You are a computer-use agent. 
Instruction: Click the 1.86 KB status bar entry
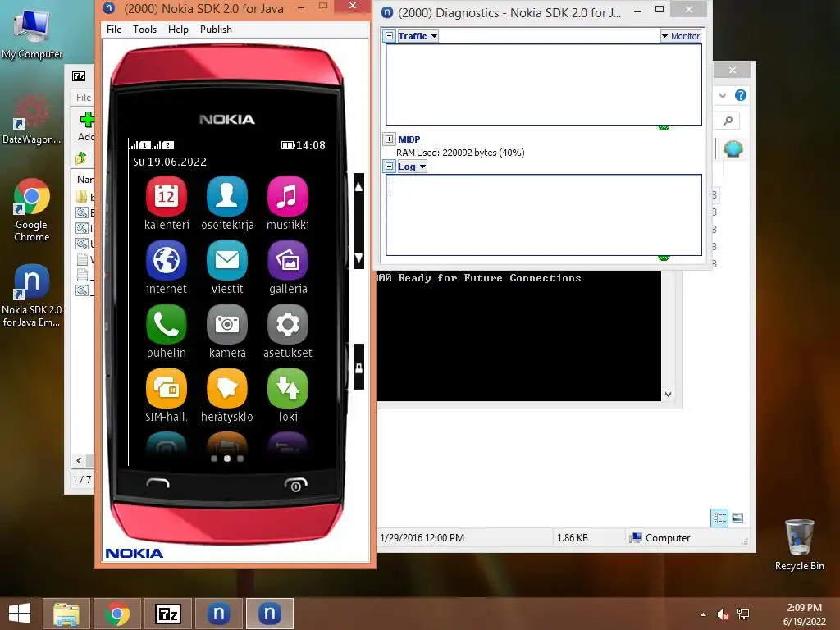572,538
